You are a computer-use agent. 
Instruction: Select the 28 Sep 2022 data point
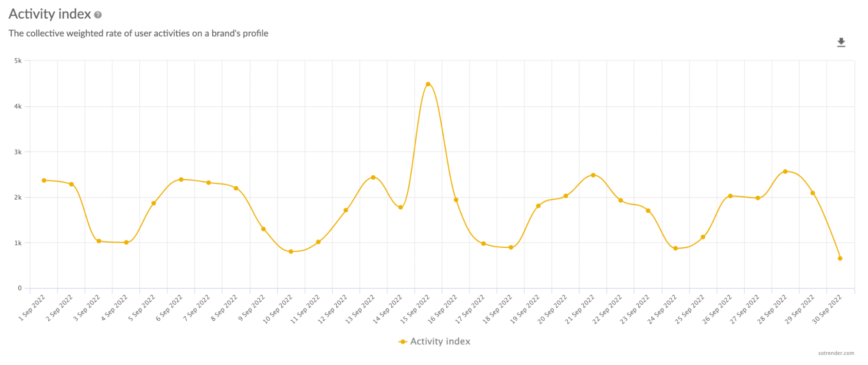pyautogui.click(x=785, y=171)
